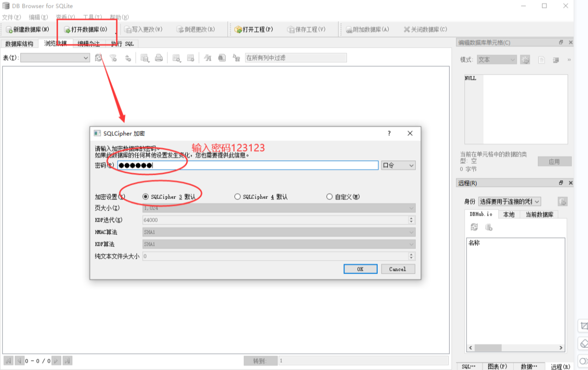Open the 模式 mode dropdown in cell editor
588x370 pixels.
[x=497, y=60]
